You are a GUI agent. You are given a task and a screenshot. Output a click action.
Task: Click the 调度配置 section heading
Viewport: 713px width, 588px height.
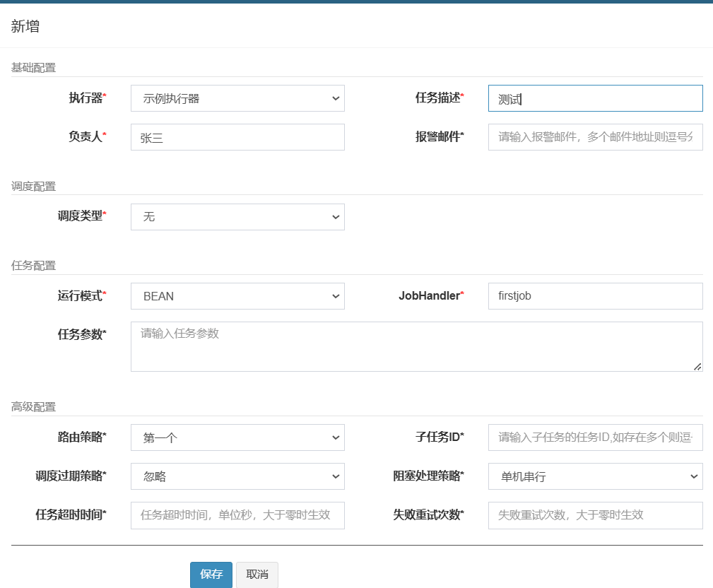pyautogui.click(x=33, y=187)
